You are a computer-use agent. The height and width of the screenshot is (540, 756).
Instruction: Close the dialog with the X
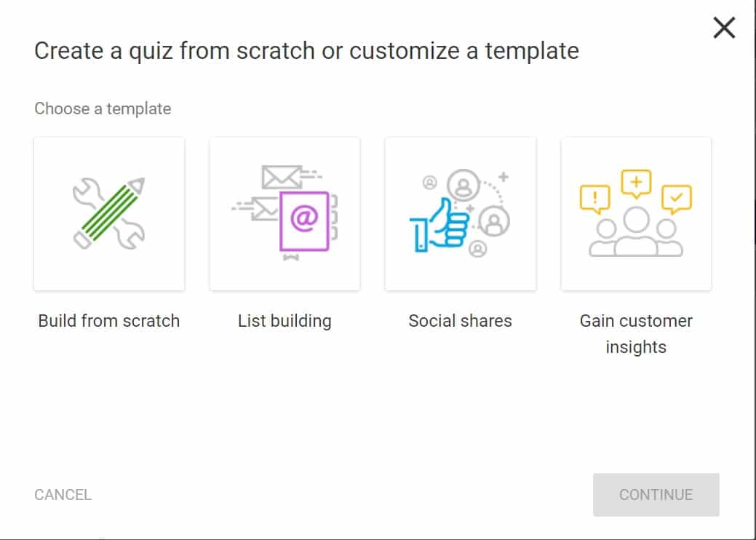[x=724, y=28]
